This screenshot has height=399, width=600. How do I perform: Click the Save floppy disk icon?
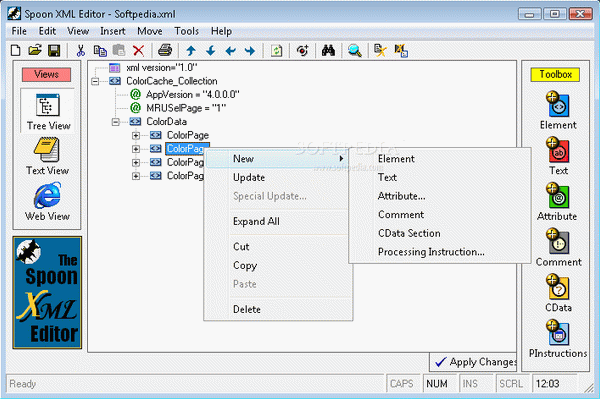coord(54,50)
